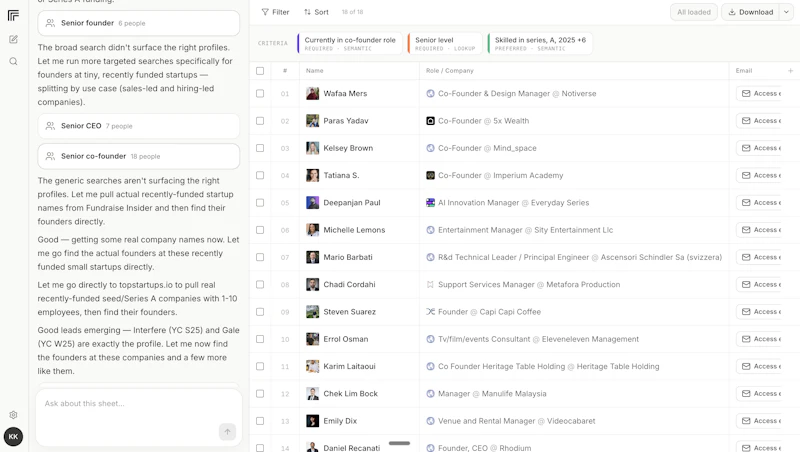Open the Currently in co-founder role criterion
Image resolution: width=800 pixels, height=452 pixels.
coord(350,43)
